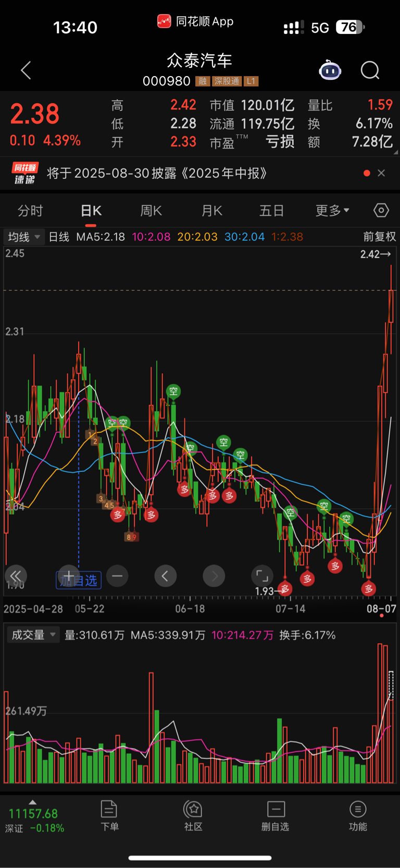Open the 2025年中报 disclosure notice
400x868 pixels.
157,173
